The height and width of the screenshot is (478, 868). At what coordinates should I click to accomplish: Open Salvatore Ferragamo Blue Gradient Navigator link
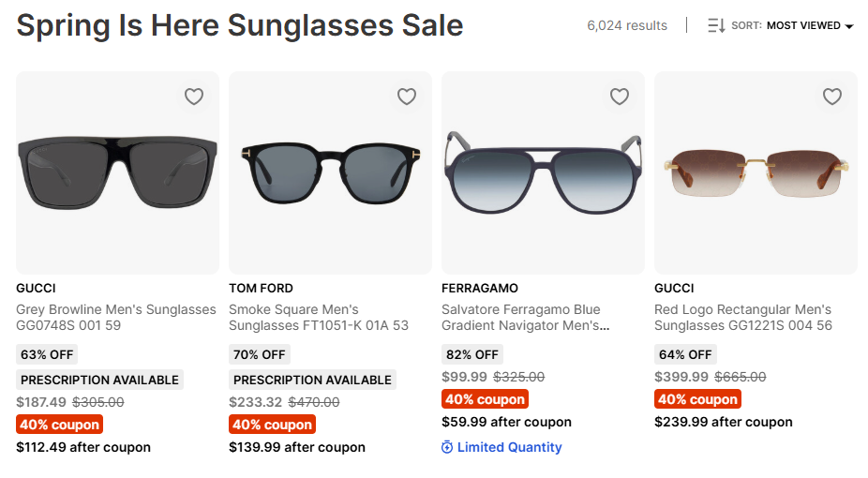coord(526,317)
